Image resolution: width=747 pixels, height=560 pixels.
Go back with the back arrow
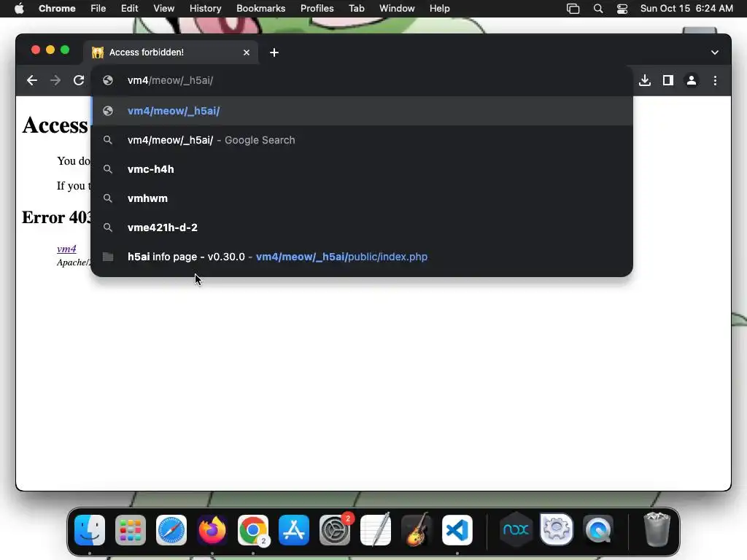coord(32,80)
